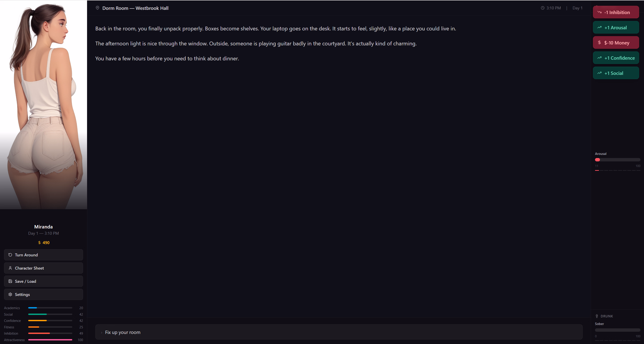The height and width of the screenshot is (344, 644).
Task: Click the dollar icon on Money notification
Action: pos(599,43)
